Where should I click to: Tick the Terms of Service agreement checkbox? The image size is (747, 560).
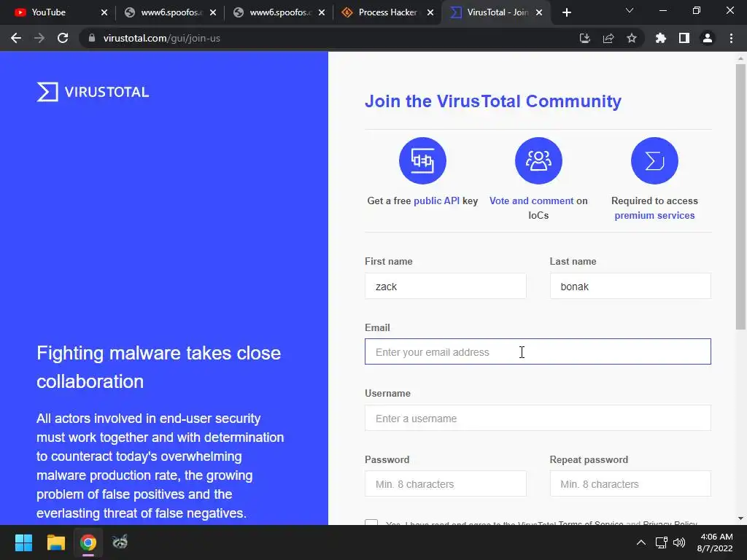371,522
